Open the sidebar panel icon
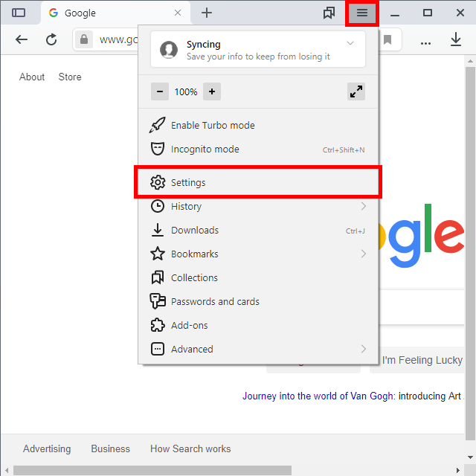476x476 pixels. (x=19, y=13)
